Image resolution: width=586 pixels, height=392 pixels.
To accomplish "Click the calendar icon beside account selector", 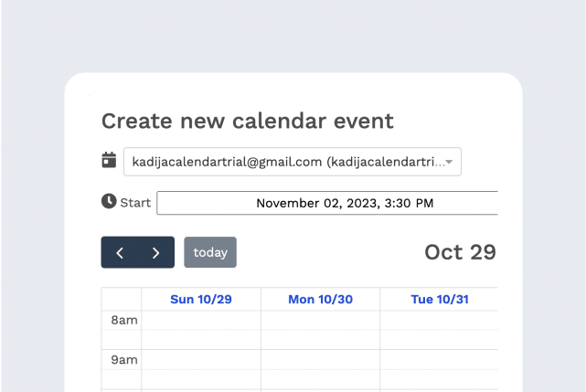I will 109,160.
